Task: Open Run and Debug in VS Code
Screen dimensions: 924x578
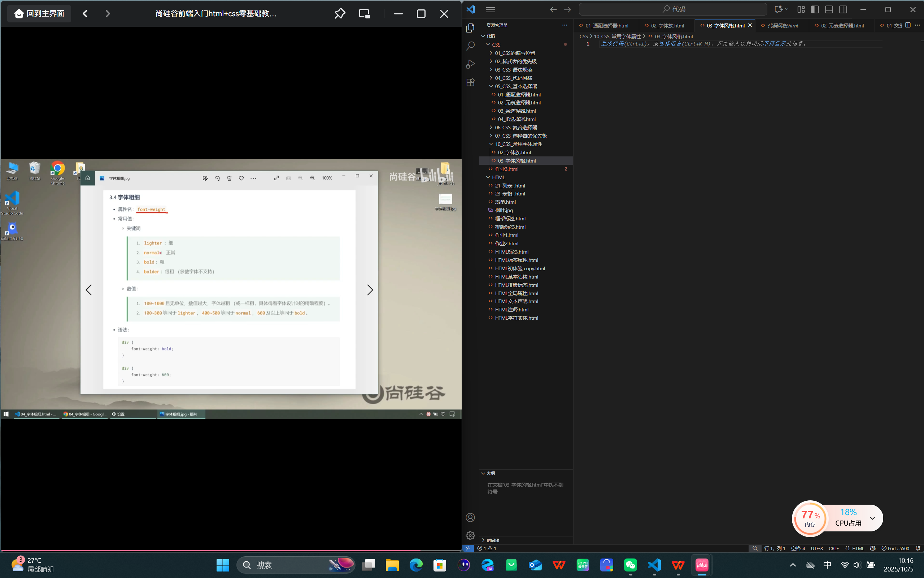Action: point(470,64)
